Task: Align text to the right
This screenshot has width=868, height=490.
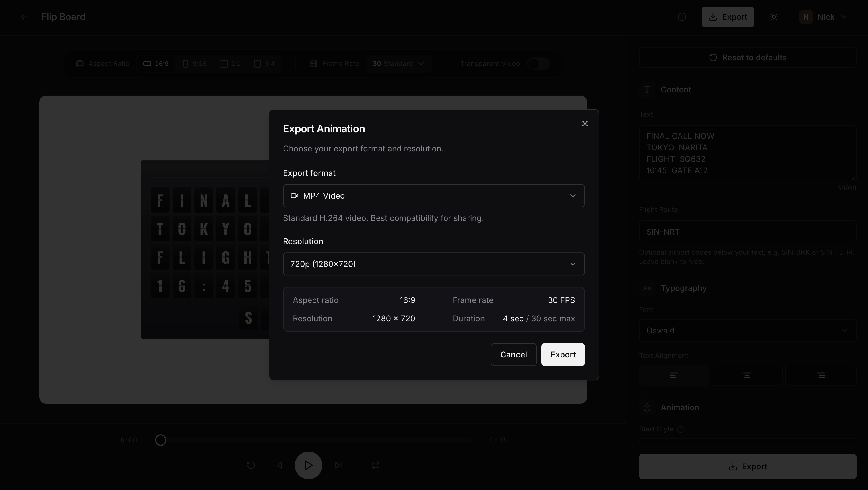Action: pyautogui.click(x=821, y=375)
